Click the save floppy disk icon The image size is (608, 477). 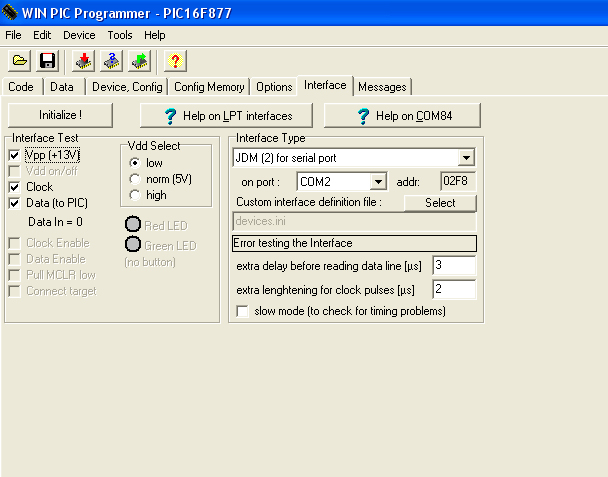pyautogui.click(x=47, y=61)
